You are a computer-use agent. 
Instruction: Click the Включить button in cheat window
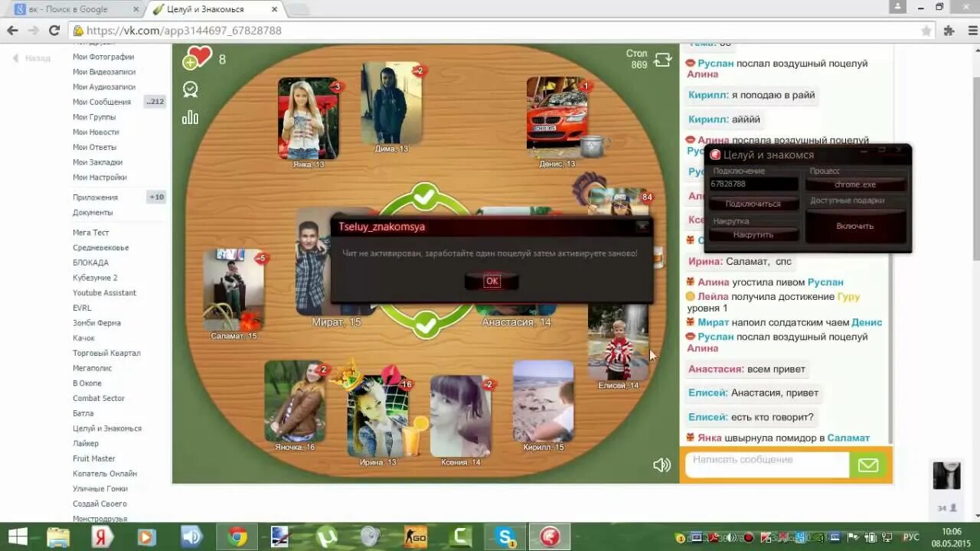click(855, 226)
